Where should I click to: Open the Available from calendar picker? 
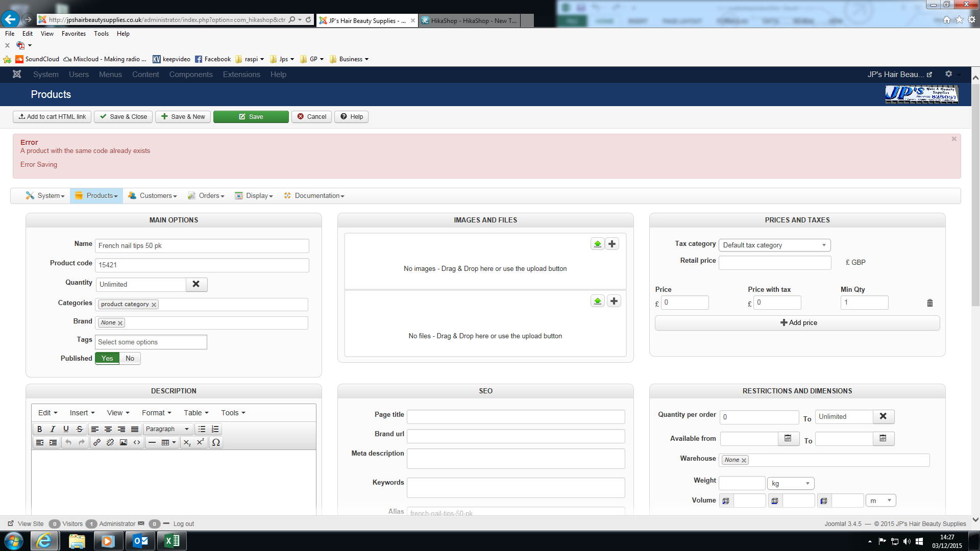click(x=788, y=439)
